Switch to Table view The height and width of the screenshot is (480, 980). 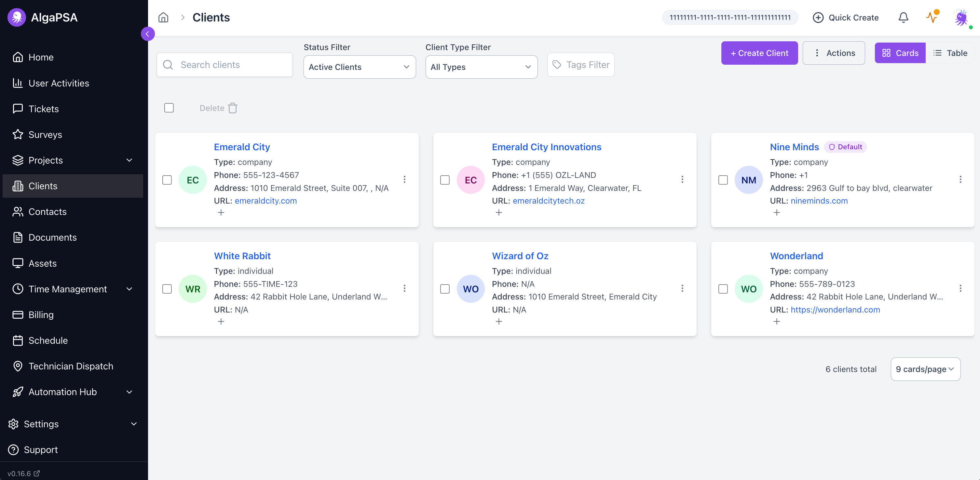950,53
